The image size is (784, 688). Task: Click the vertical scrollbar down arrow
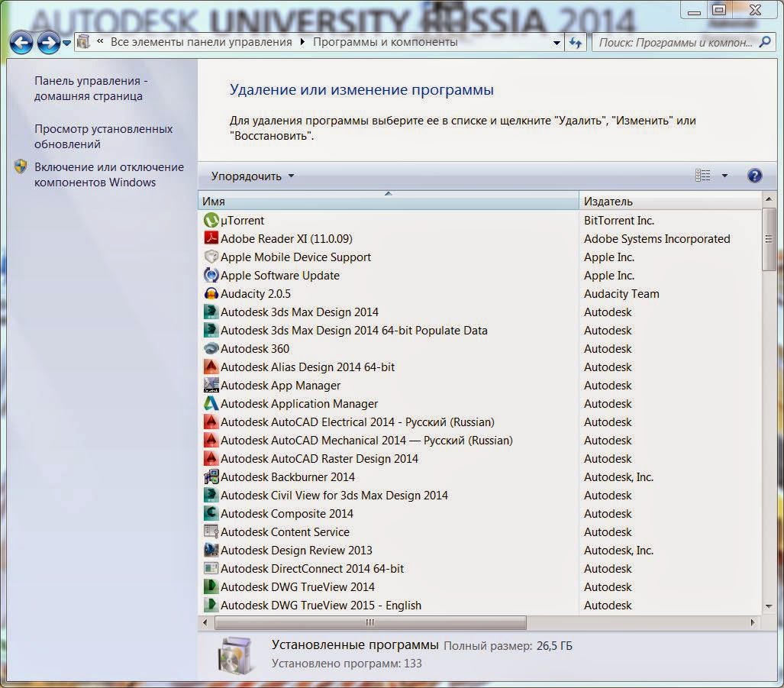[x=769, y=606]
